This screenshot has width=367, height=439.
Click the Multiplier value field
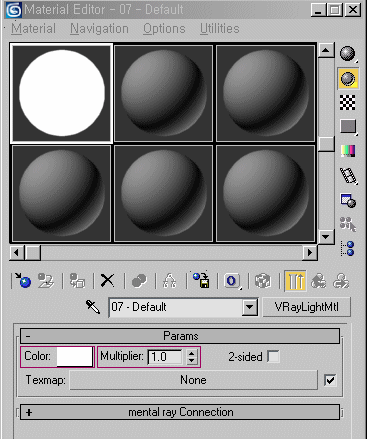(165, 357)
